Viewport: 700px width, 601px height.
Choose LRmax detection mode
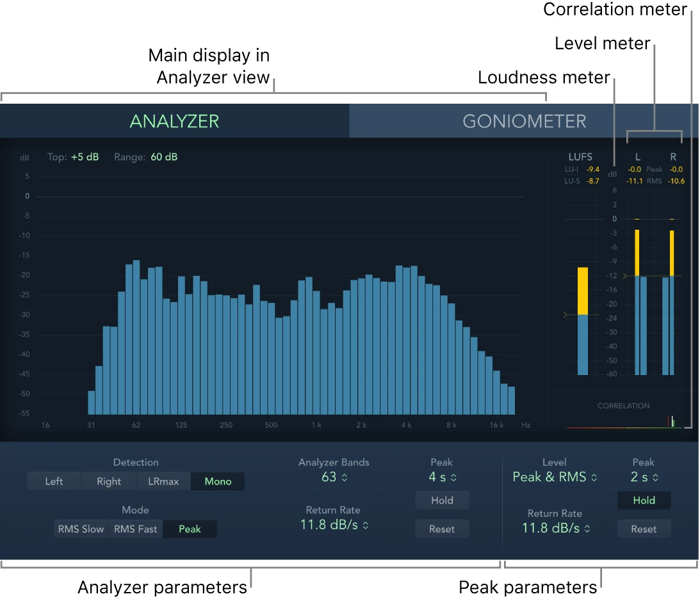pos(163,481)
